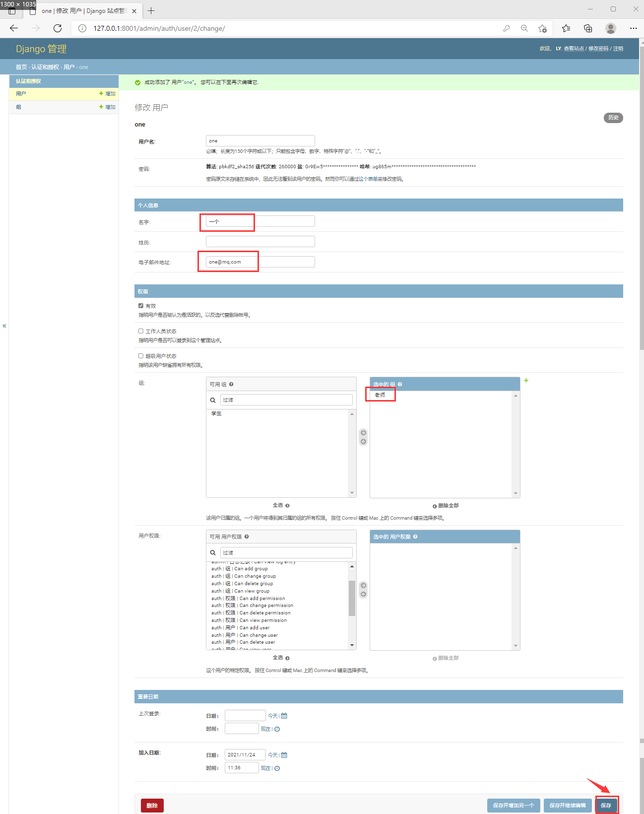Click 全选 under available user permissions
644x814 pixels.
(x=281, y=658)
